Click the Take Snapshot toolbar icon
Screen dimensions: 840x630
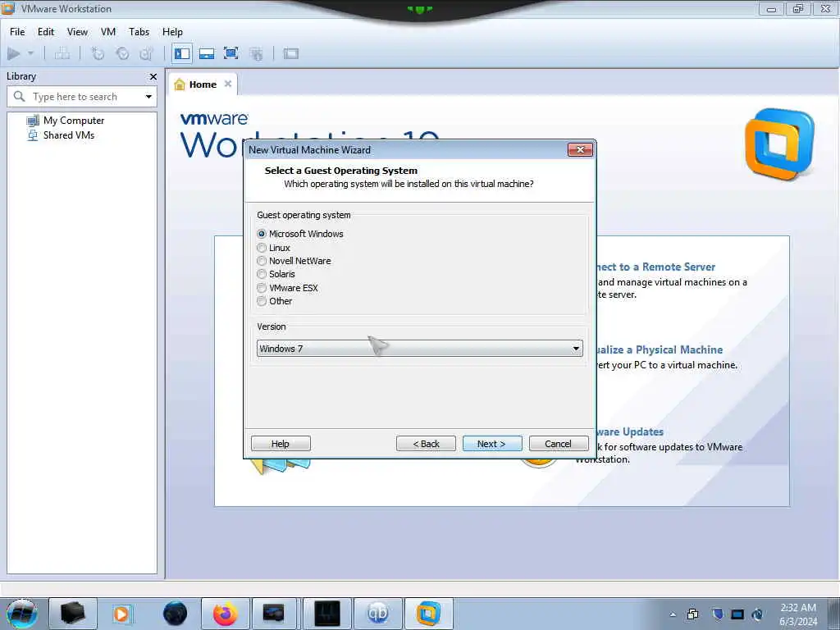(x=98, y=53)
